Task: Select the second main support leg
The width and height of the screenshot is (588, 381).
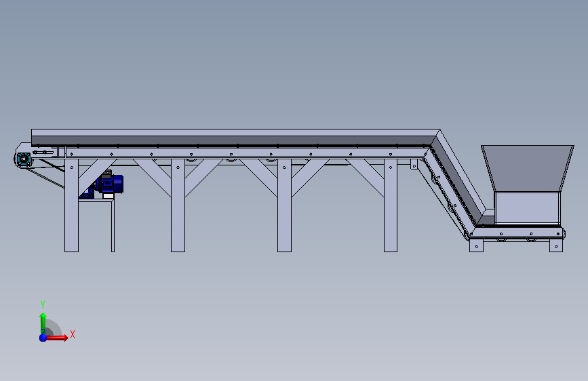Action: pyautogui.click(x=178, y=205)
